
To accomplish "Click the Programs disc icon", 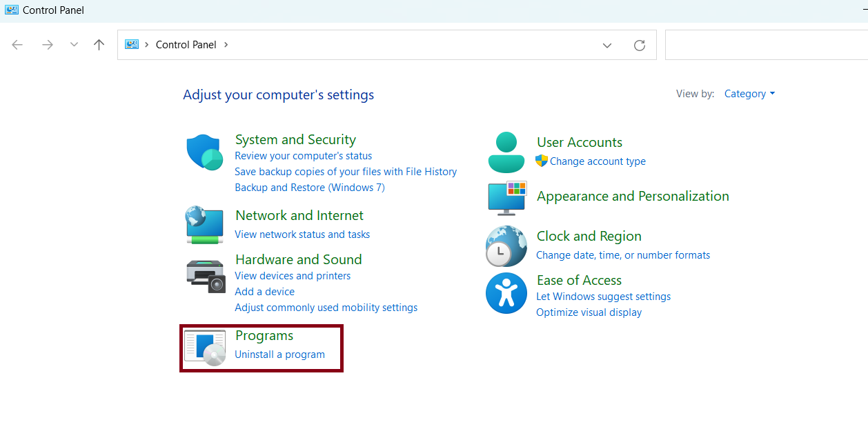I will pyautogui.click(x=206, y=348).
